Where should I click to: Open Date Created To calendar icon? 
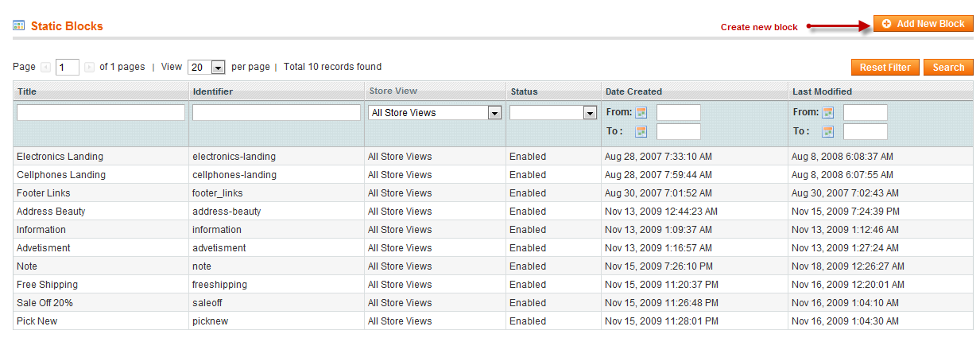641,132
